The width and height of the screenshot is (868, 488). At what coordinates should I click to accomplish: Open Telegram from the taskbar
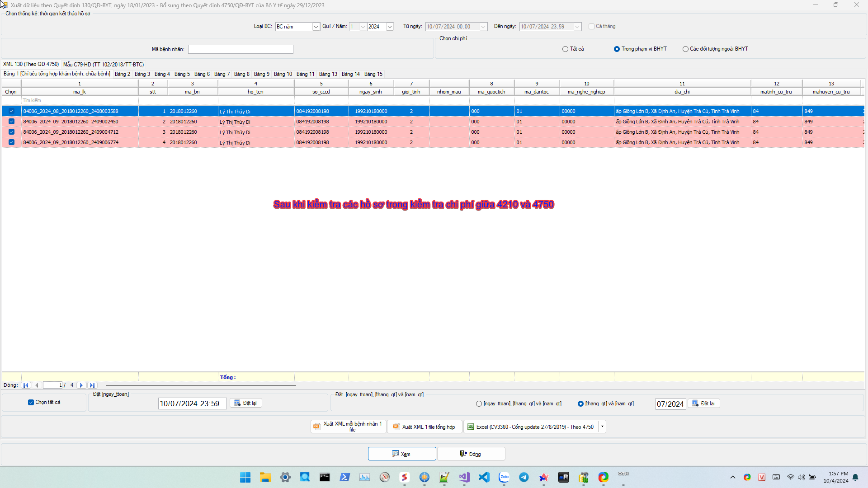[x=524, y=477]
